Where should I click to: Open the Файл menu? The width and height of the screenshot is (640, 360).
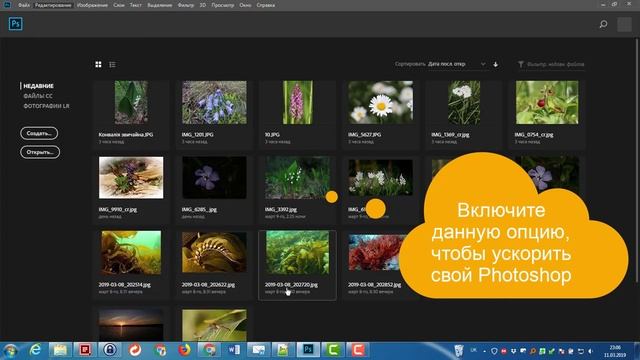coord(24,5)
